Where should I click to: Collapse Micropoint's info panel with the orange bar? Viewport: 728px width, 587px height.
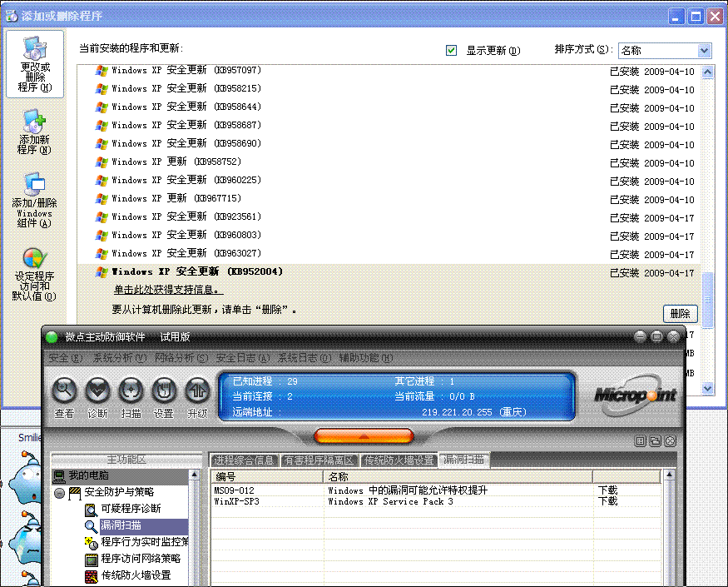[x=364, y=436]
